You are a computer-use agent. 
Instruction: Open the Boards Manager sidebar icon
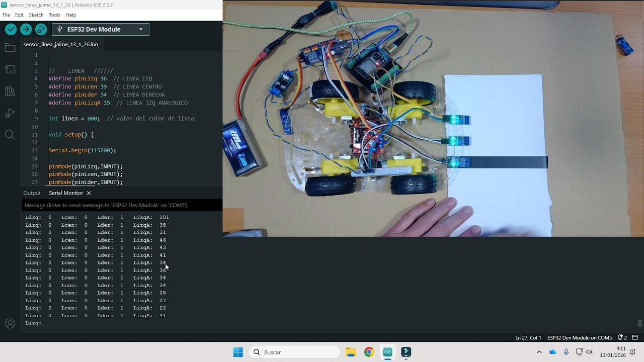(x=10, y=69)
